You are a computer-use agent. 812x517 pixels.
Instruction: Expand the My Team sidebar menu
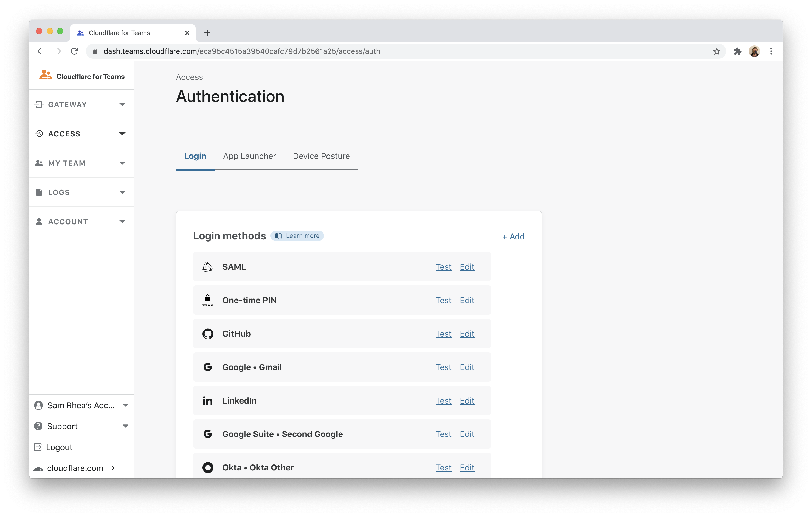point(81,163)
